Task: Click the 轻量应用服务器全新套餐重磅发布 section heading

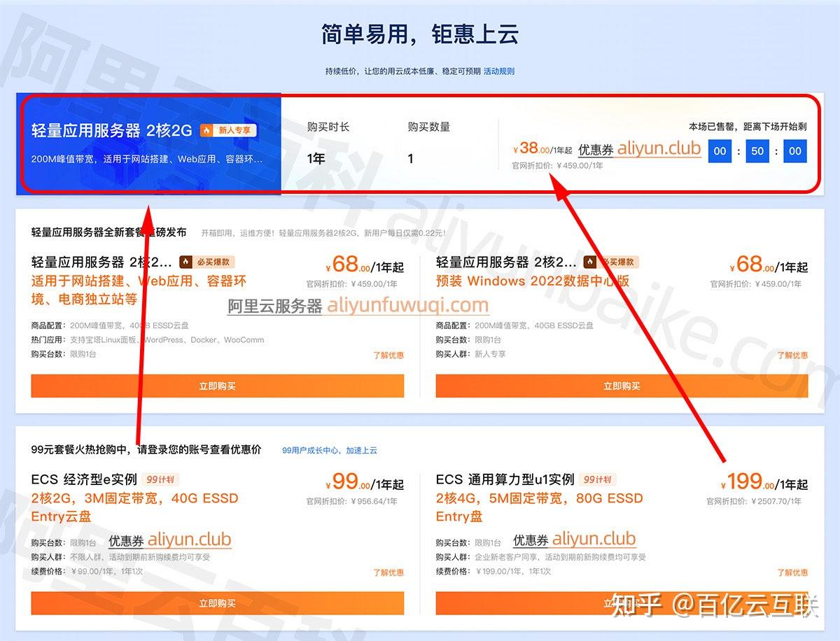Action: click(x=109, y=232)
